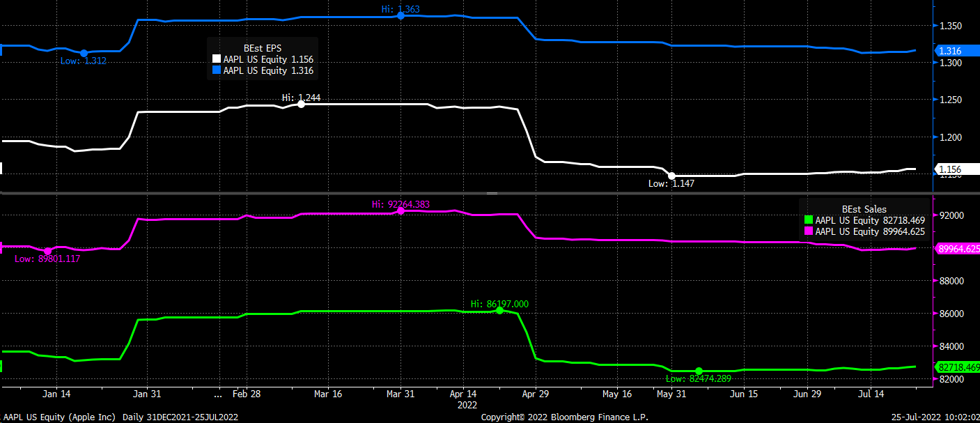Click the 1.350 EPS axis value

[x=950, y=26]
